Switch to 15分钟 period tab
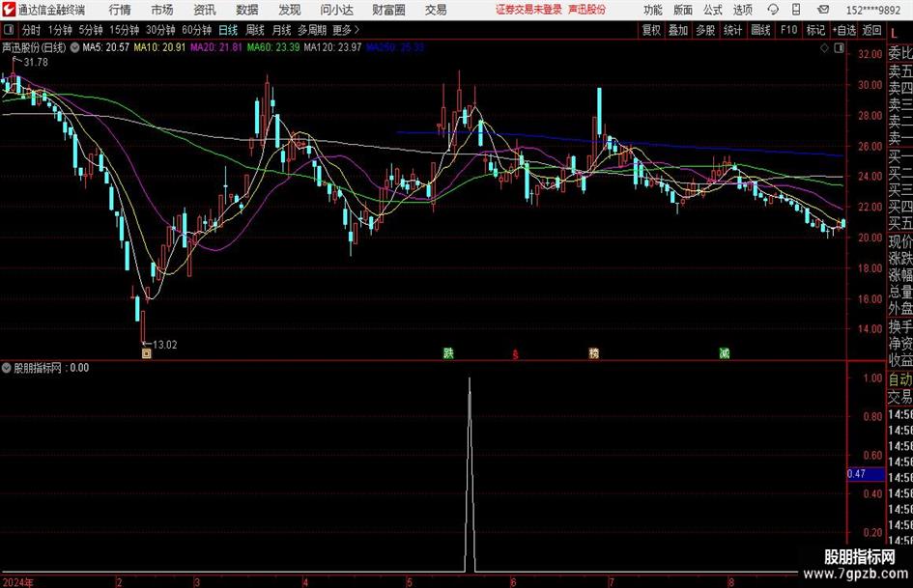This screenshot has height=588, width=913. pyautogui.click(x=125, y=30)
